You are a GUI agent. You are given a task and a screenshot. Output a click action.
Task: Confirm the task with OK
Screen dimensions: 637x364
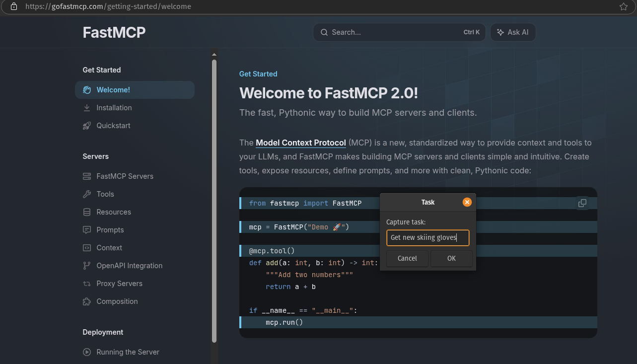451,258
